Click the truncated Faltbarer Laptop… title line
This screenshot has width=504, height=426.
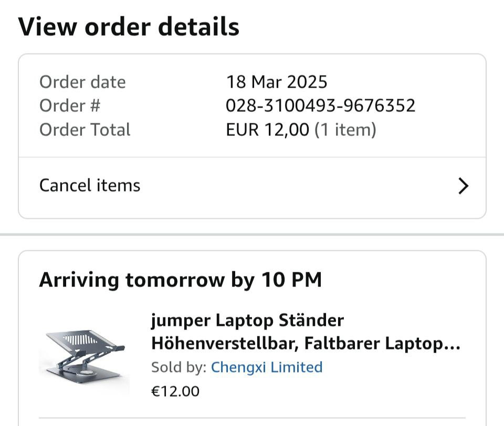(382, 343)
